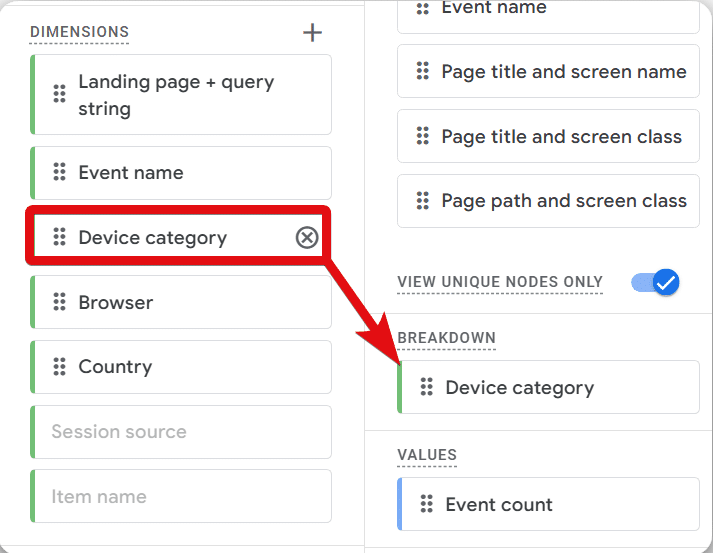Click the Event count drag handle under Values

(x=427, y=504)
